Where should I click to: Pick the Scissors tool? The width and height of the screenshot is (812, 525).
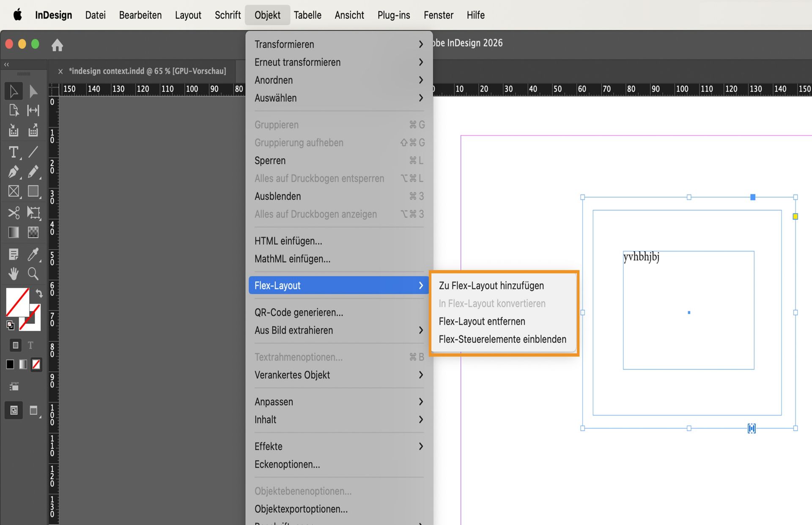click(x=14, y=213)
